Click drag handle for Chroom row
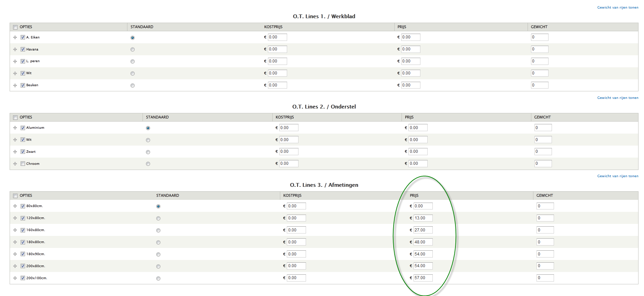This screenshot has height=296, width=644. tap(15, 164)
